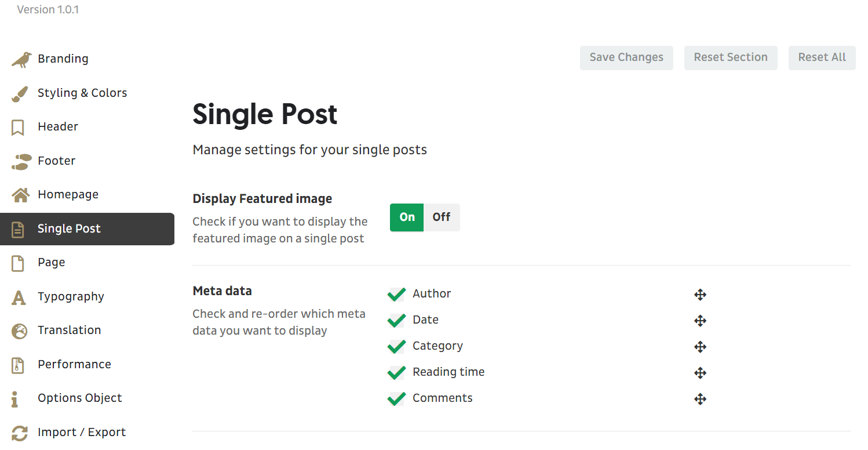Click the Reset All button
868x450 pixels.
click(822, 58)
